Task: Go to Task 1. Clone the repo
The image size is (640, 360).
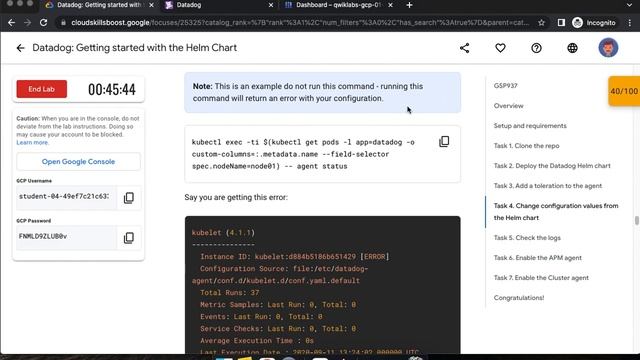Action: (527, 146)
